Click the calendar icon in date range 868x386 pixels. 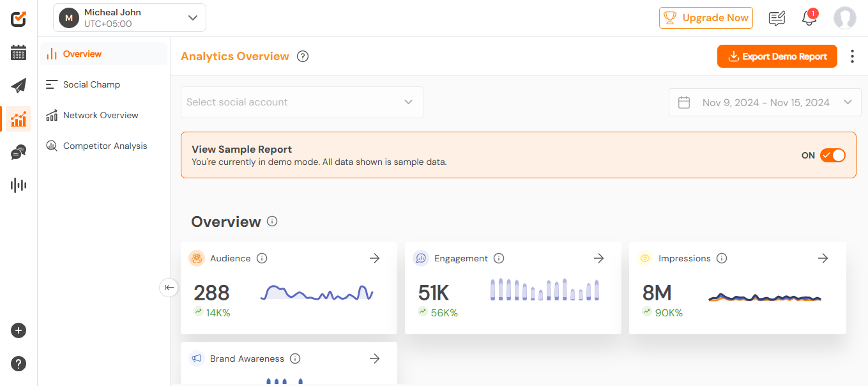coord(684,102)
